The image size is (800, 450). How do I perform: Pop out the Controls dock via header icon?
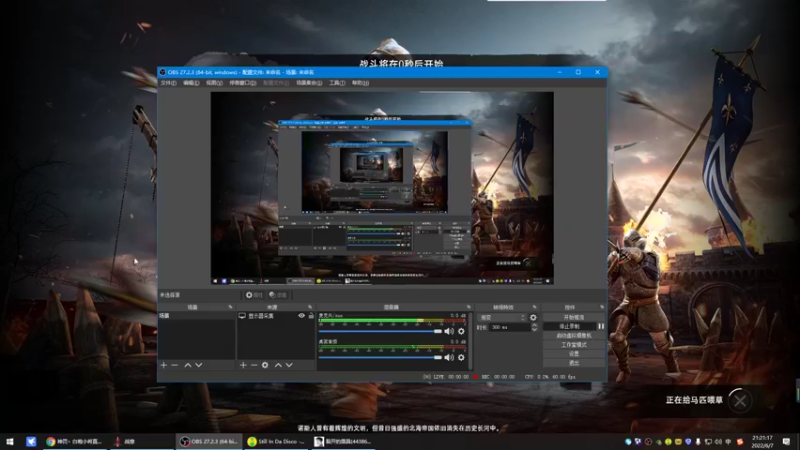[602, 307]
